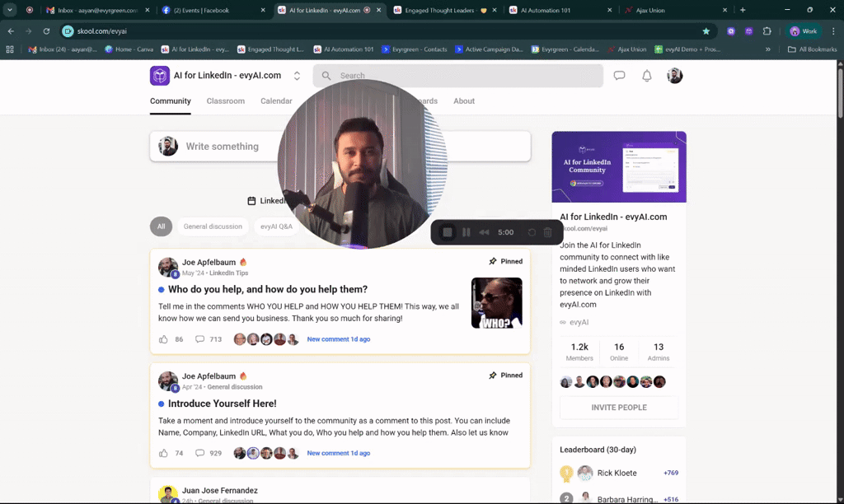View the 13 Admins count
The image size is (844, 504).
click(x=659, y=352)
